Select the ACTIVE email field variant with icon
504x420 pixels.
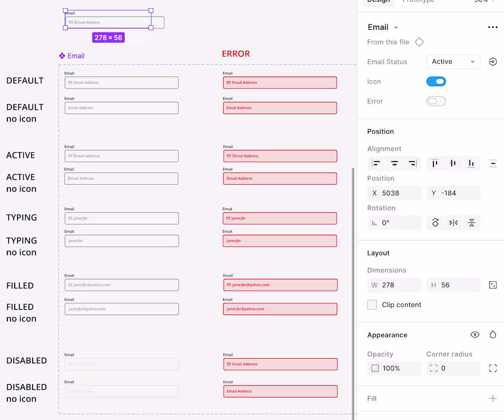coord(121,156)
